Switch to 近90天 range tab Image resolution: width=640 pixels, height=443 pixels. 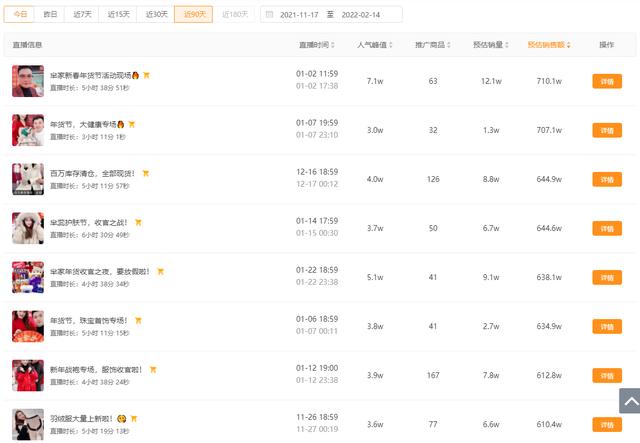(x=193, y=15)
